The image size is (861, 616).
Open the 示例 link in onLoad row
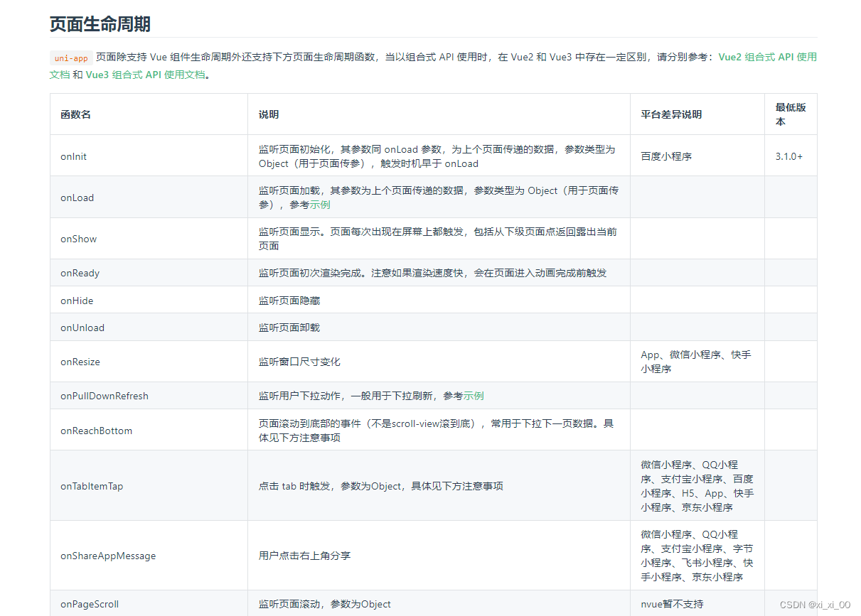tap(319, 205)
